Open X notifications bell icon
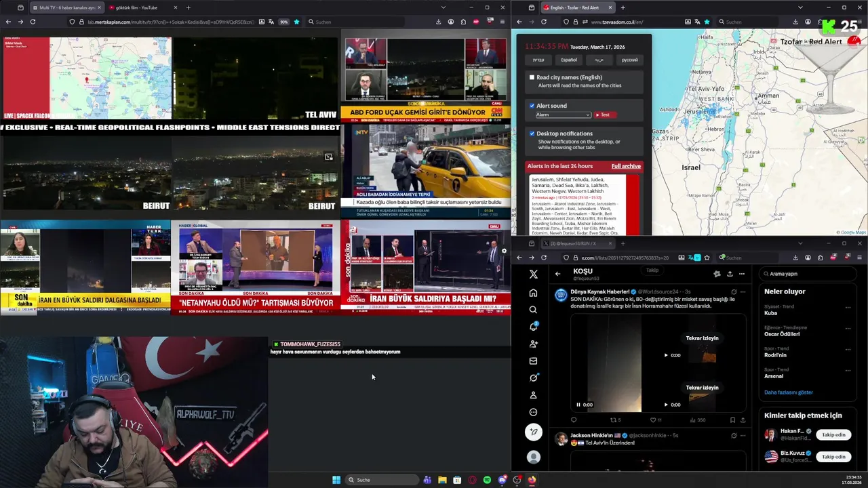This screenshot has width=868, height=488. (x=533, y=327)
